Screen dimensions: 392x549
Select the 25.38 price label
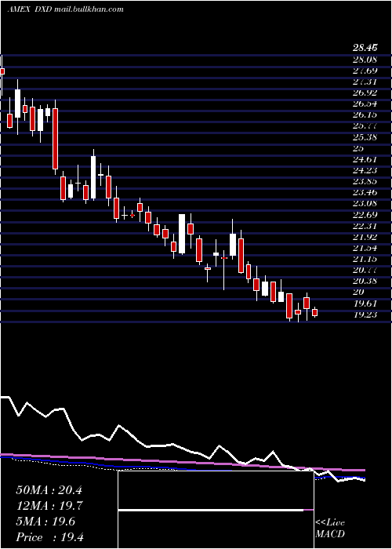pyautogui.click(x=365, y=137)
